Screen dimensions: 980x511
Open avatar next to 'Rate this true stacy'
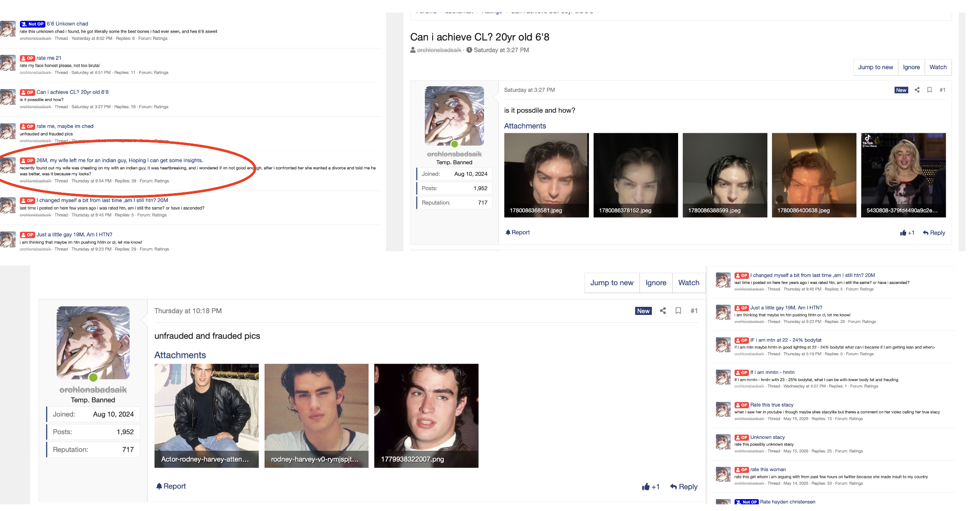pyautogui.click(x=723, y=409)
